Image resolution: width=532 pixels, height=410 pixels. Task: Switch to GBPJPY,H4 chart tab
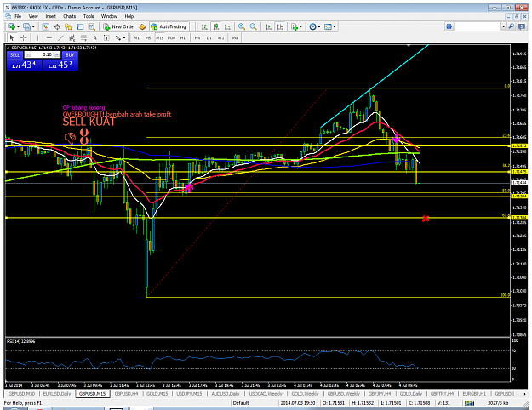380,394
